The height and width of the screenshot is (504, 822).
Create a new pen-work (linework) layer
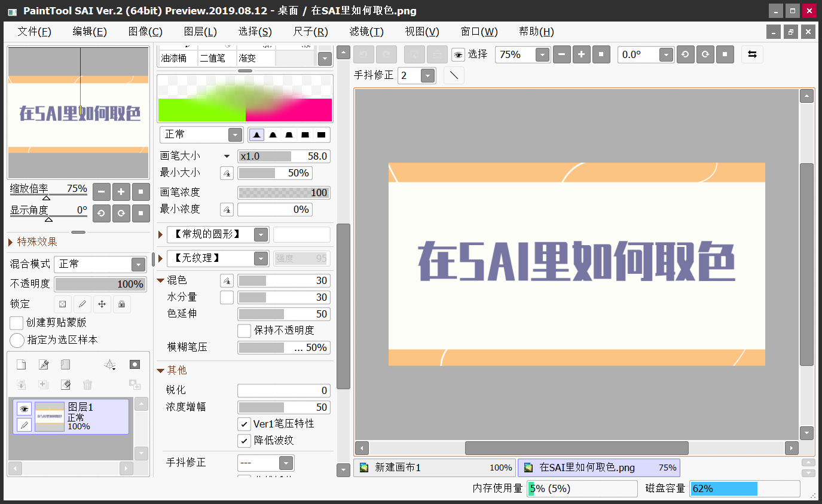tap(43, 364)
